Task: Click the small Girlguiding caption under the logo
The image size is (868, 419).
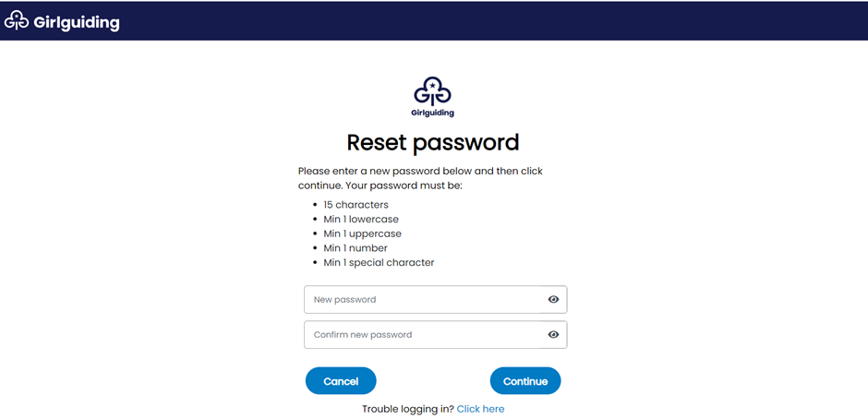Action: [433, 113]
